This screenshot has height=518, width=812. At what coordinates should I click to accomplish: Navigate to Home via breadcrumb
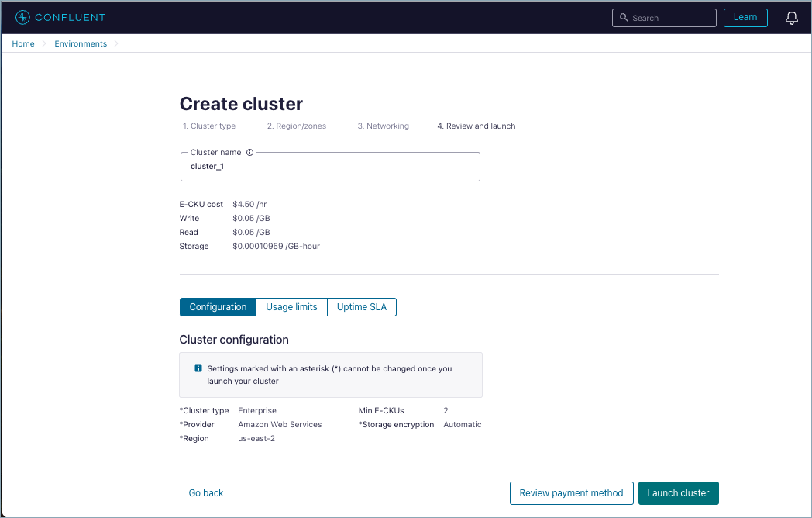click(x=22, y=43)
